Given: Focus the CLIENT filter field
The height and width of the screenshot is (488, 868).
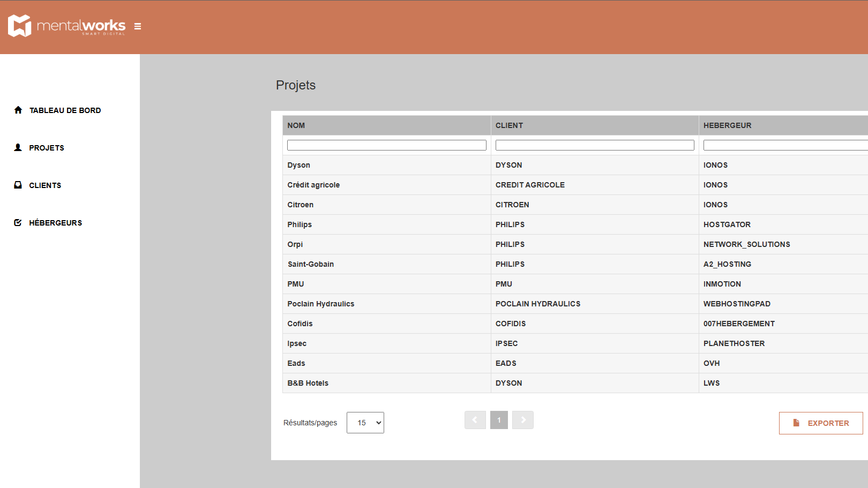Looking at the screenshot, I should (595, 145).
